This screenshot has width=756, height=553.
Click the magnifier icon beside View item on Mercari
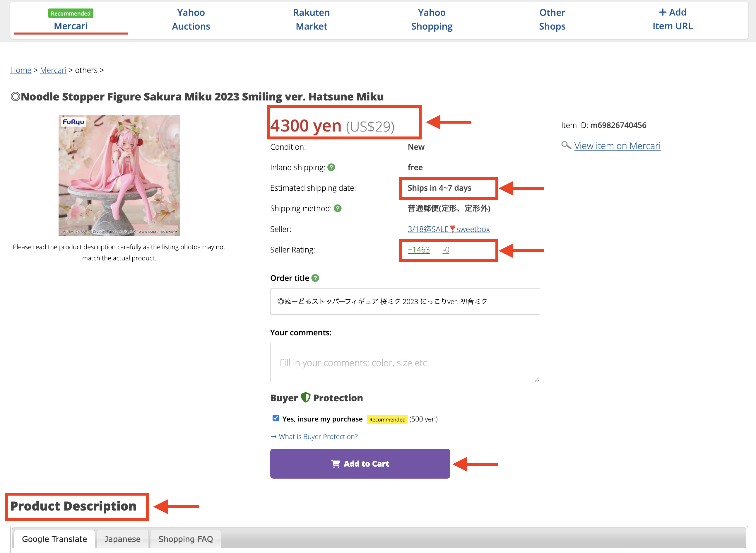tap(566, 146)
